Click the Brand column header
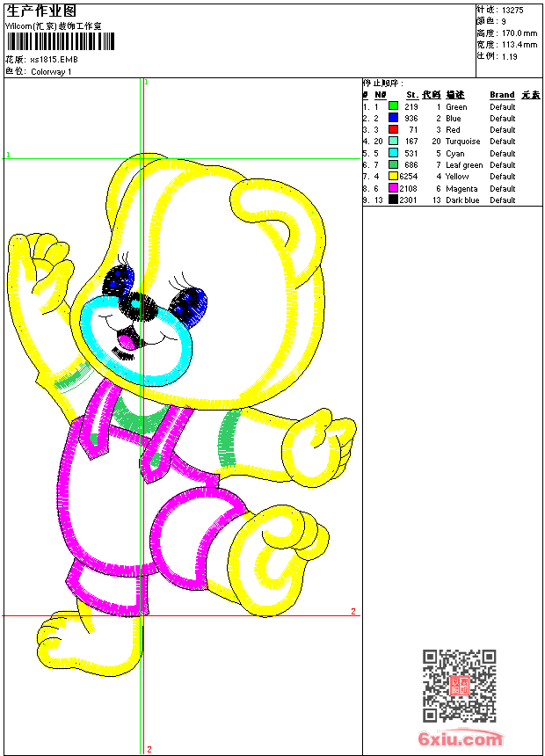 502,95
